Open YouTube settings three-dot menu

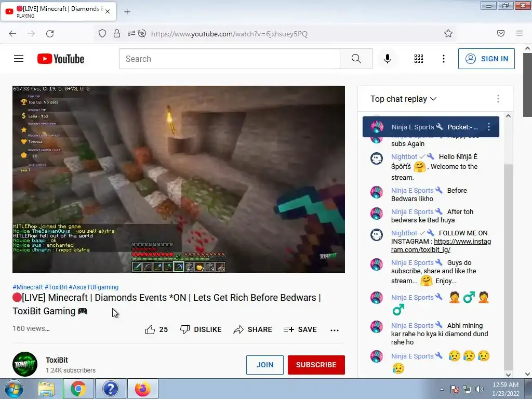coord(444,59)
